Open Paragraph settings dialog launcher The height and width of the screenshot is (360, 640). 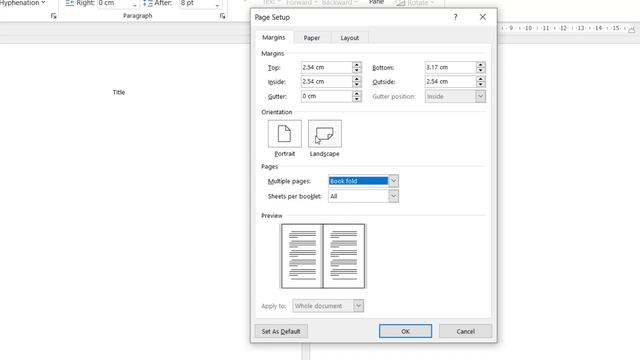click(x=222, y=16)
